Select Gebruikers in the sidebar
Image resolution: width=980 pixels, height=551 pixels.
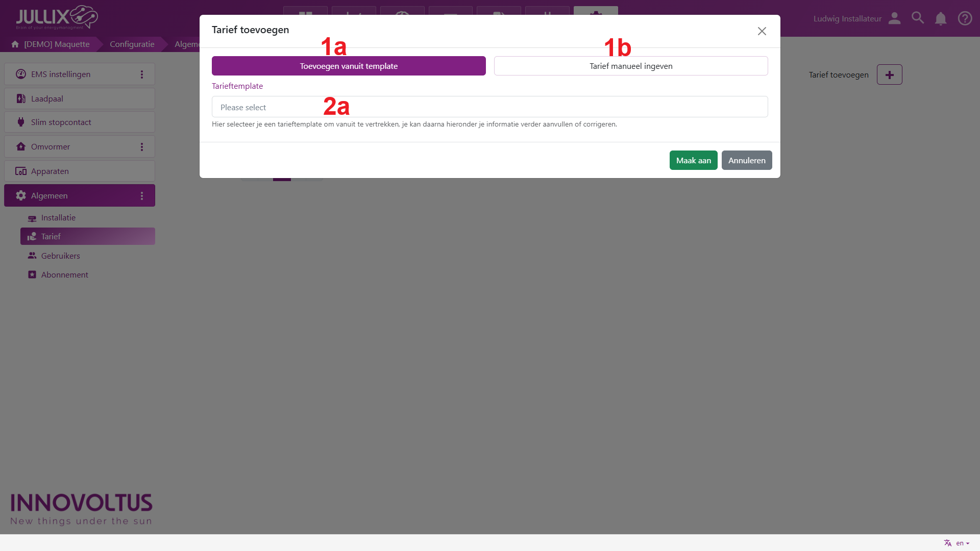pyautogui.click(x=60, y=256)
